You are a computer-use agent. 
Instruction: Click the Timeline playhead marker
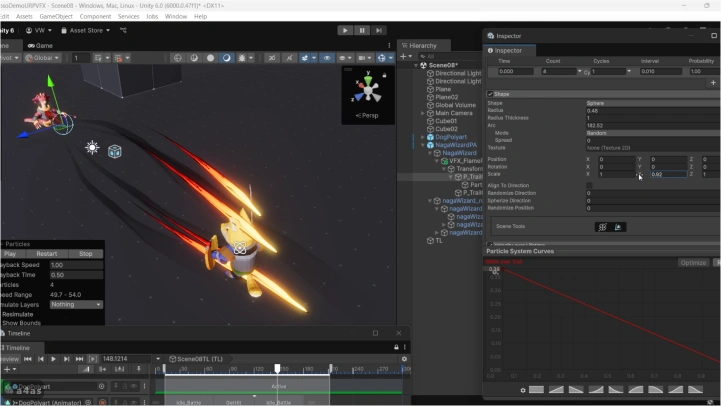[x=277, y=368]
